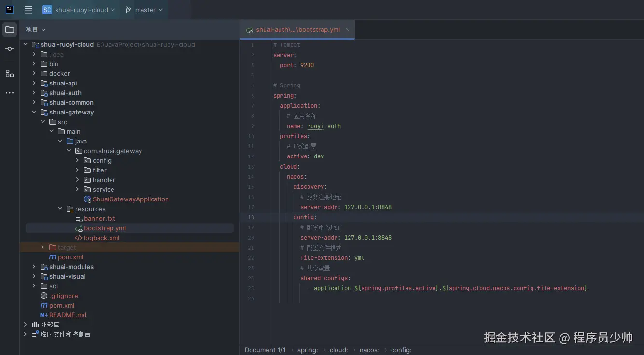
Task: Switch to the bootstrap.yml editor tab
Action: 298,30
